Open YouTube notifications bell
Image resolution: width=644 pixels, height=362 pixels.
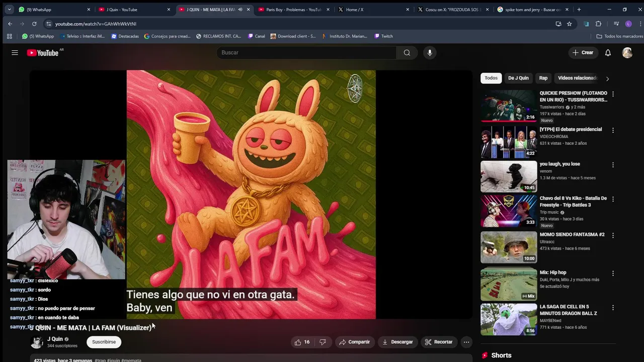pos(608,53)
